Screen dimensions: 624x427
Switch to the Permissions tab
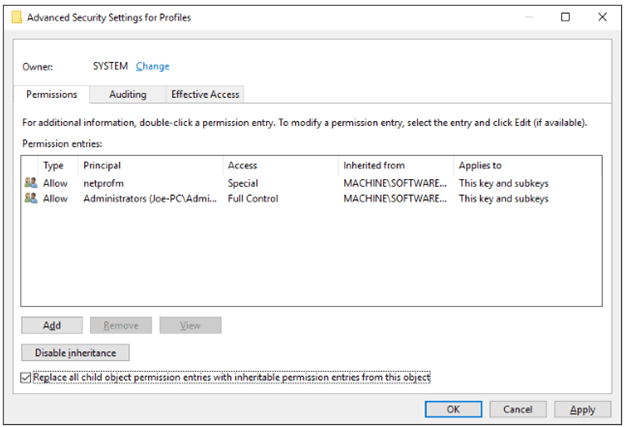[52, 94]
